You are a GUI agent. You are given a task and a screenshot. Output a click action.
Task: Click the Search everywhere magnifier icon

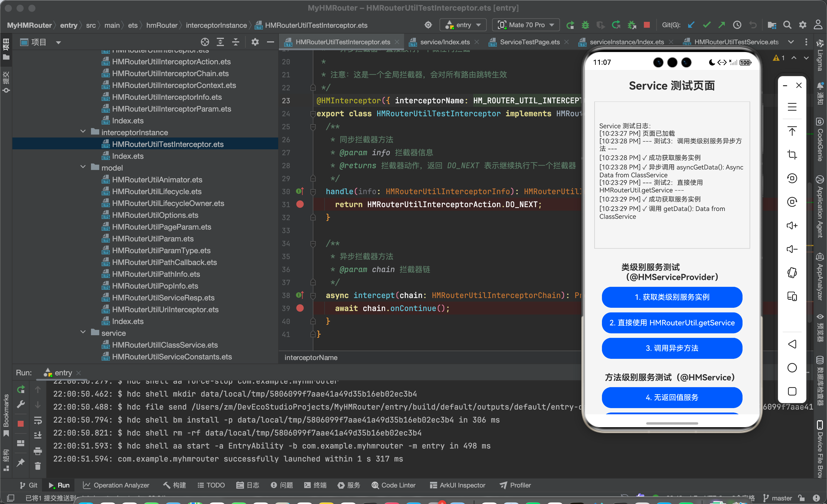(787, 25)
